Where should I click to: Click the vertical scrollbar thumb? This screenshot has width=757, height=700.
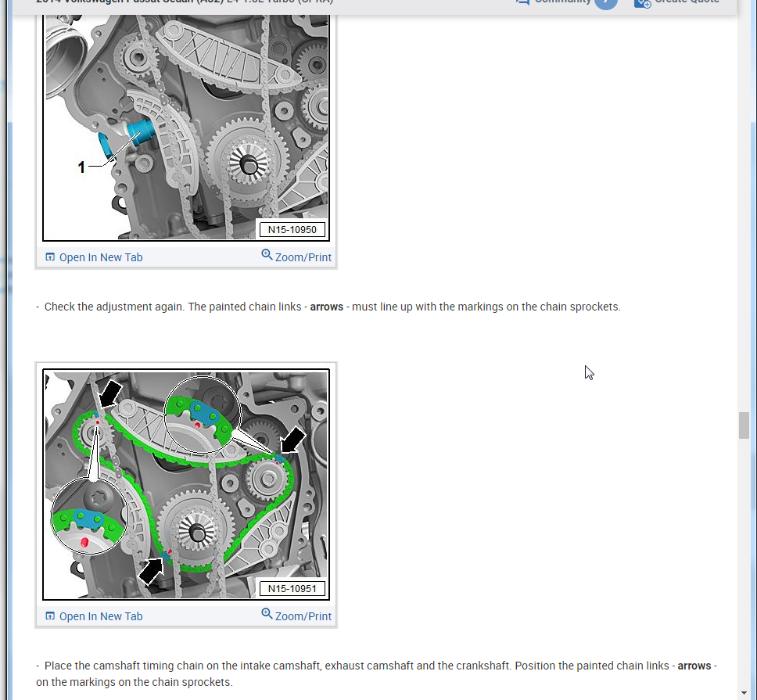coord(744,425)
